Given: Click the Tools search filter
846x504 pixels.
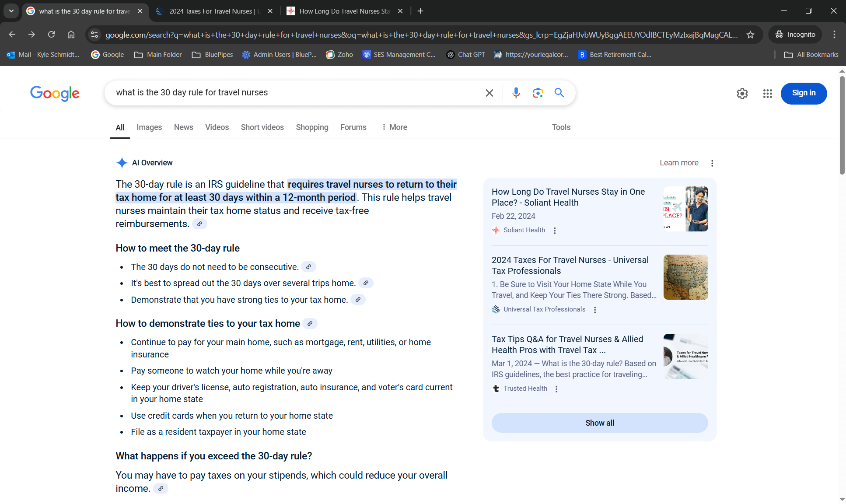Looking at the screenshot, I should tap(561, 127).
